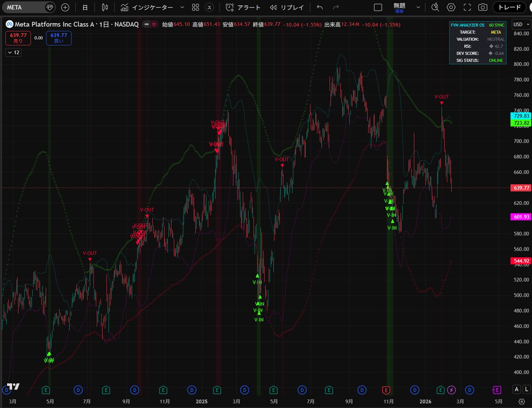Click the トレード trade button
The height and width of the screenshot is (408, 532).
click(x=509, y=7)
